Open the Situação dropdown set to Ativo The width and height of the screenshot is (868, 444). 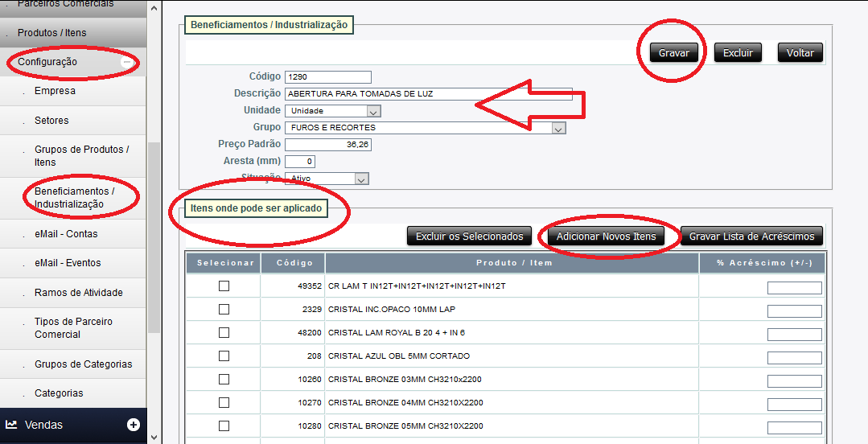[x=361, y=179]
